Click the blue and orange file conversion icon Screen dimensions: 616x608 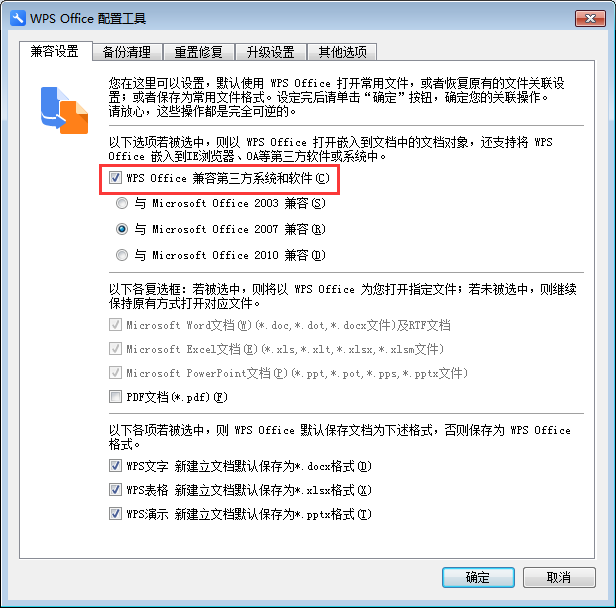[x=64, y=110]
